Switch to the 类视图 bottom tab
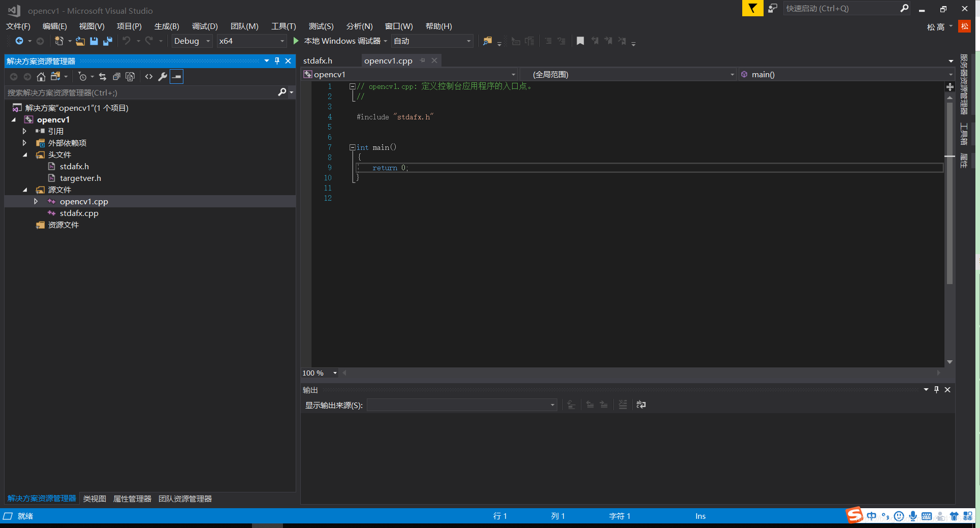Screen dimensions: 980x528 (x=94, y=499)
